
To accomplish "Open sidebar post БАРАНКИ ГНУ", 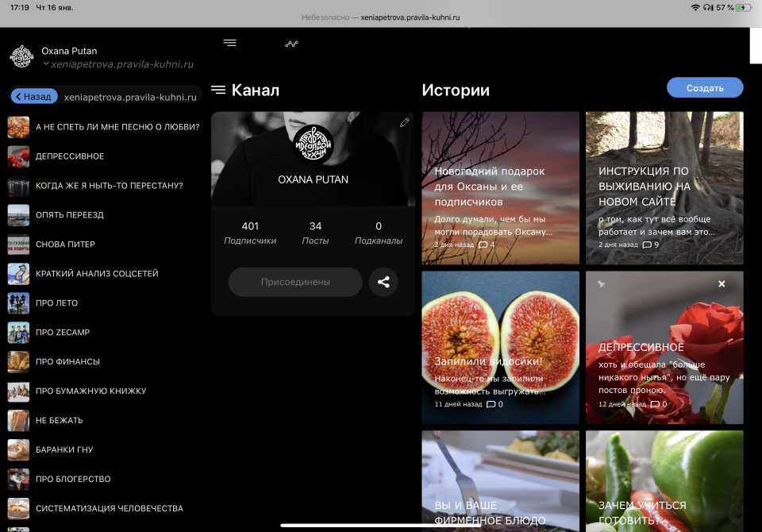I will (64, 450).
